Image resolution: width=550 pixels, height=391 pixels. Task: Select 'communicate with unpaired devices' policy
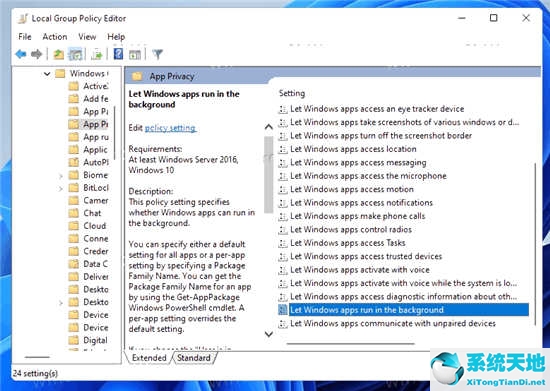393,323
